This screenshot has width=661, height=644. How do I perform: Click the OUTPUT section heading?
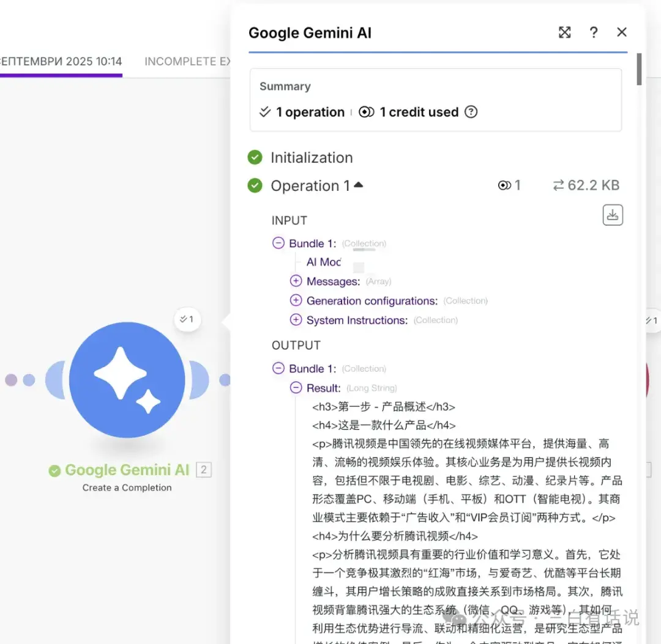pyautogui.click(x=296, y=346)
